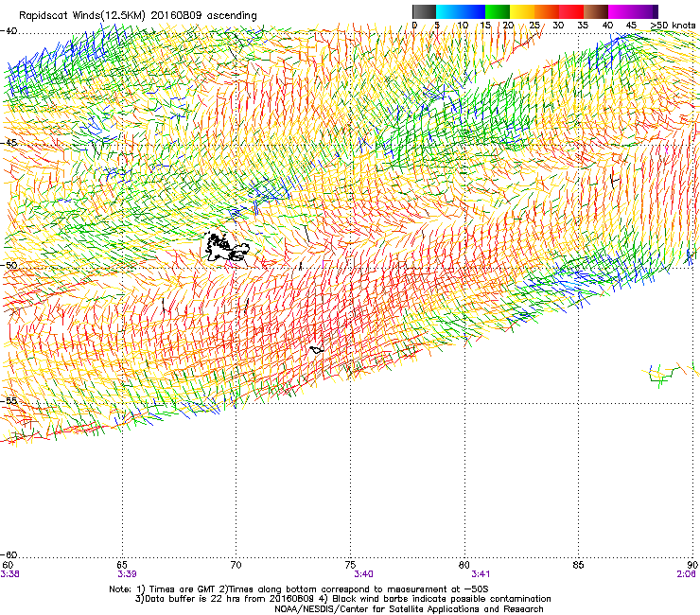Viewport: 700px width, 615px height.
Task: Click the '10' label under the color scale
Action: pos(463,26)
